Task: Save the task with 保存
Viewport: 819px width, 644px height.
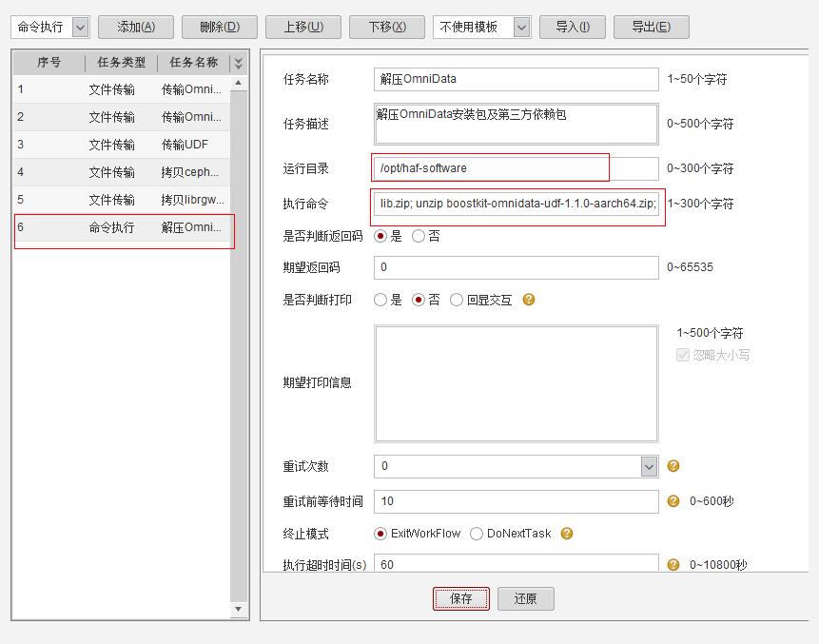Action: (460, 598)
